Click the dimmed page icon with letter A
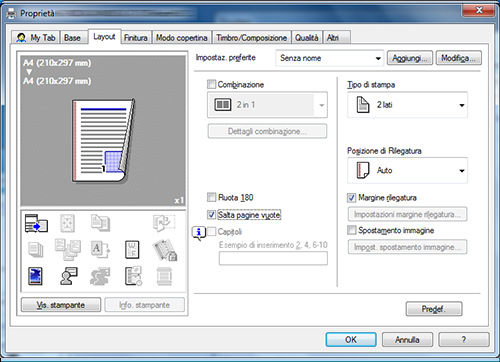Viewport: 500px width, 362px height. pyautogui.click(x=100, y=249)
